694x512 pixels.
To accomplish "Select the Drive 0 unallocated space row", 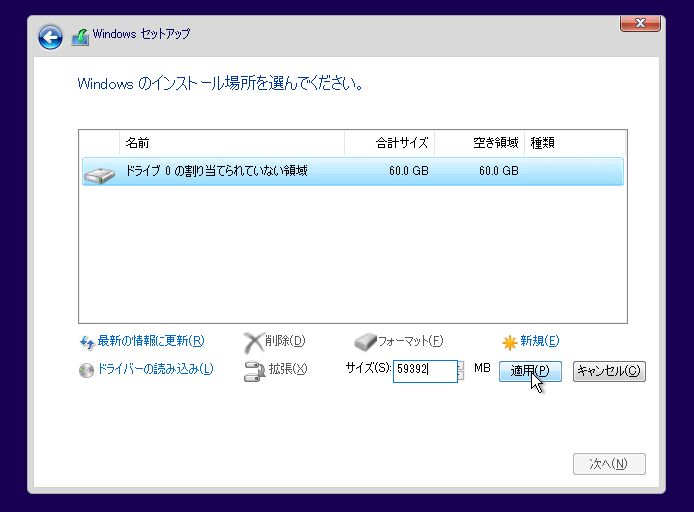I will point(353,171).
